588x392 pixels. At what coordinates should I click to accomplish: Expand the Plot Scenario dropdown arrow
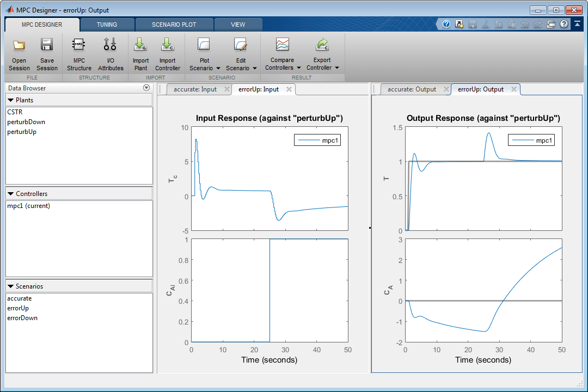(x=218, y=68)
